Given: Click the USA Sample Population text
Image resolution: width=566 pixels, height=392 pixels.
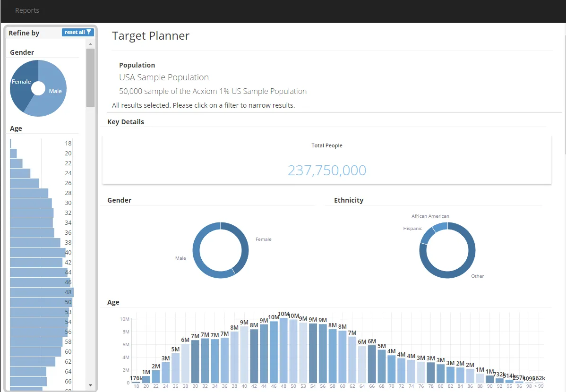Looking at the screenshot, I should click(164, 77).
